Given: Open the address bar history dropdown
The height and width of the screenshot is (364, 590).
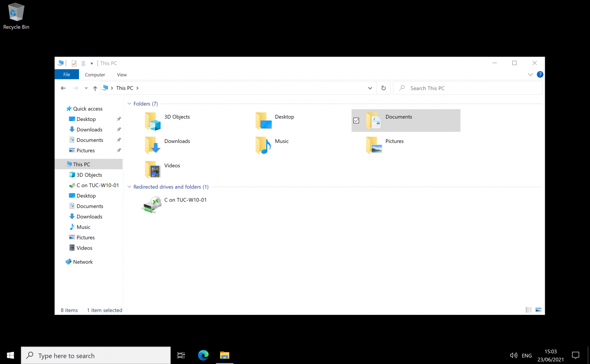Looking at the screenshot, I should 370,88.
